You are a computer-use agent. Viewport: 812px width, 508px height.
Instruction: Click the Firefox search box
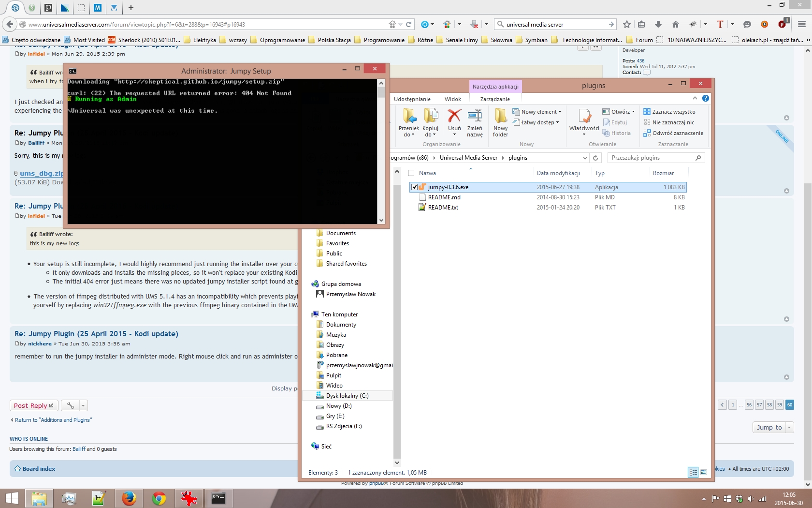pos(556,24)
